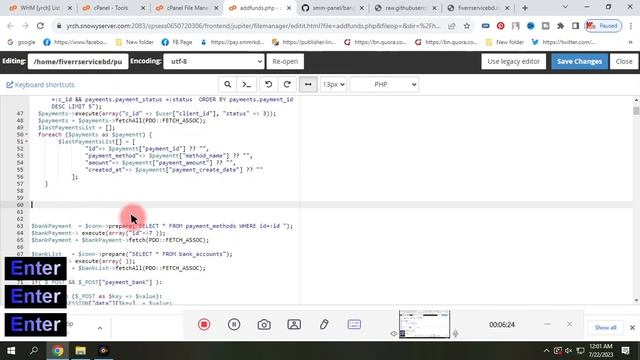
Task: Stop the screen recording
Action: [204, 324]
